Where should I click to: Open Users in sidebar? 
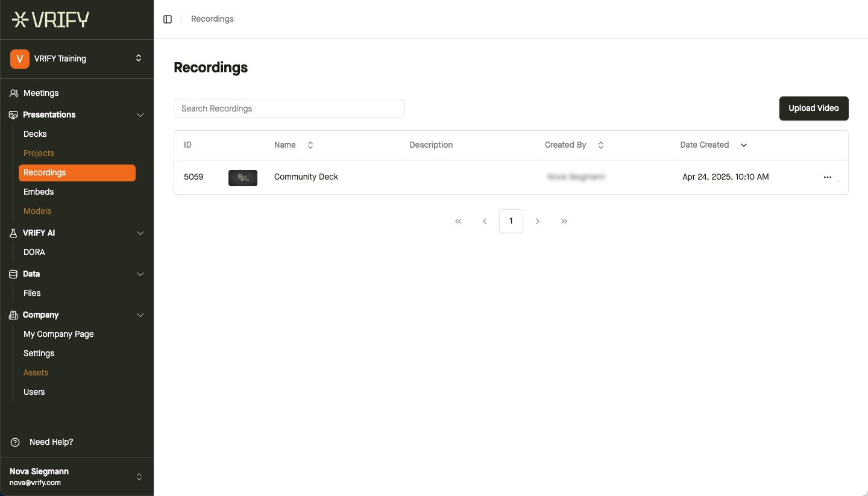34,392
